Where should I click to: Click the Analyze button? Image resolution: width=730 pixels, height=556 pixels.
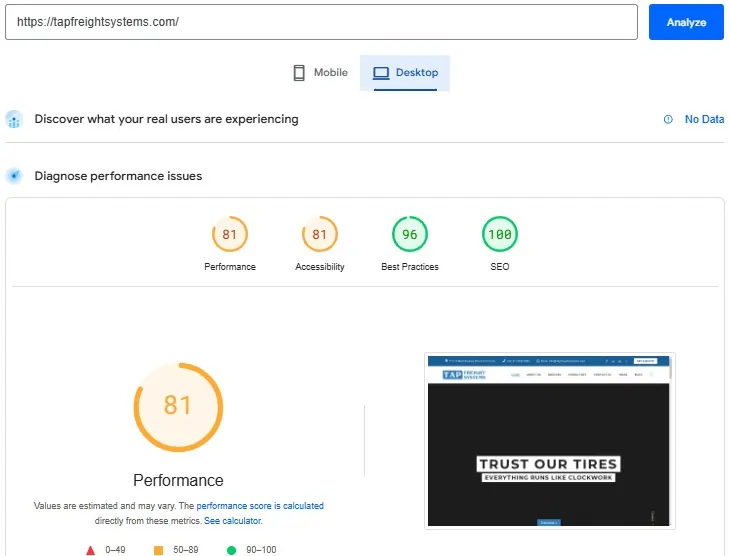(686, 22)
